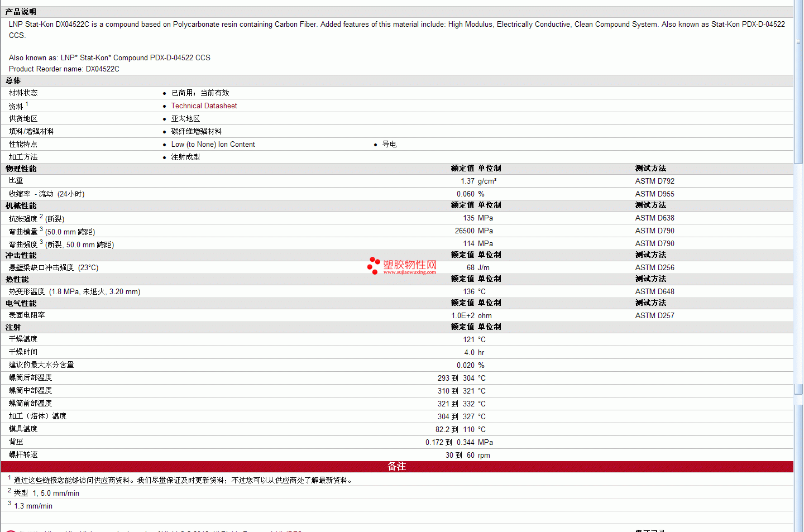The width and height of the screenshot is (804, 532).
Task: Select the 4.0 hr drying time value
Action: (x=474, y=352)
